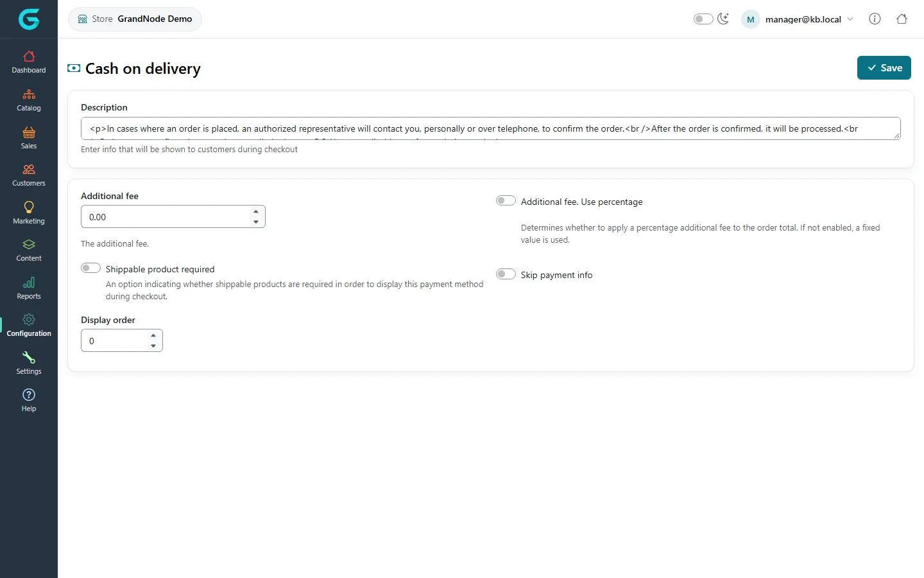Screen dimensions: 924x578
Task: Click the 'Display order' field label
Action: click(x=108, y=320)
